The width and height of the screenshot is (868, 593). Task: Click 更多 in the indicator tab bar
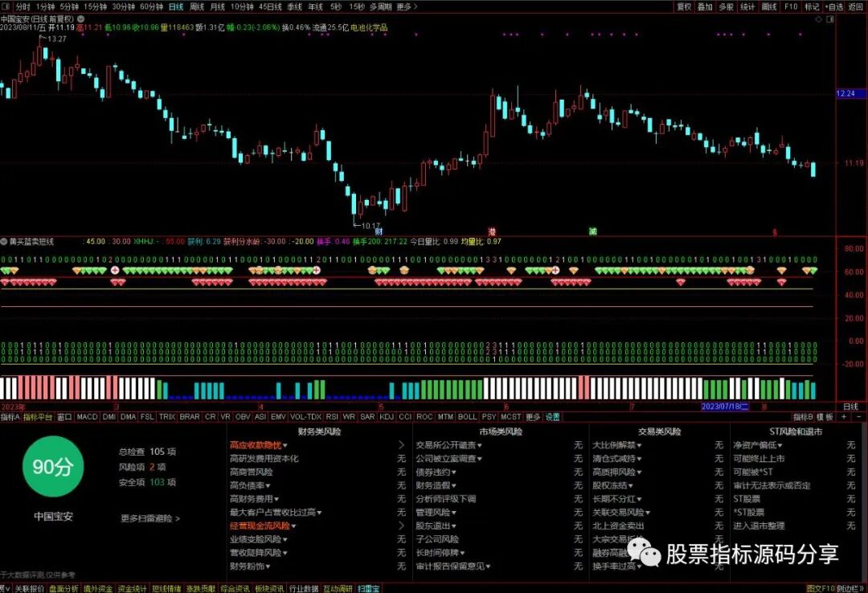tap(533, 417)
